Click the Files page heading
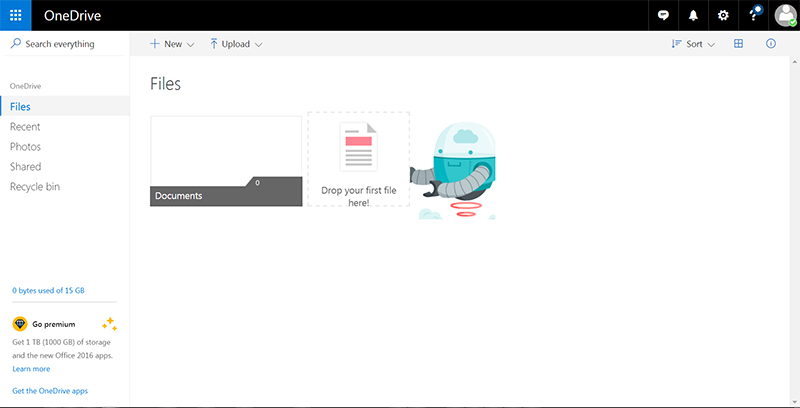The image size is (800, 408). 165,84
